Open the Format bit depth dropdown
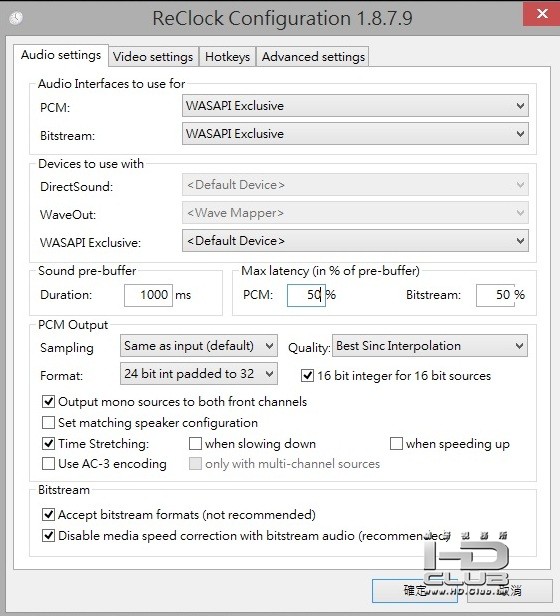Viewport: 560px width, 616px height. [x=199, y=374]
